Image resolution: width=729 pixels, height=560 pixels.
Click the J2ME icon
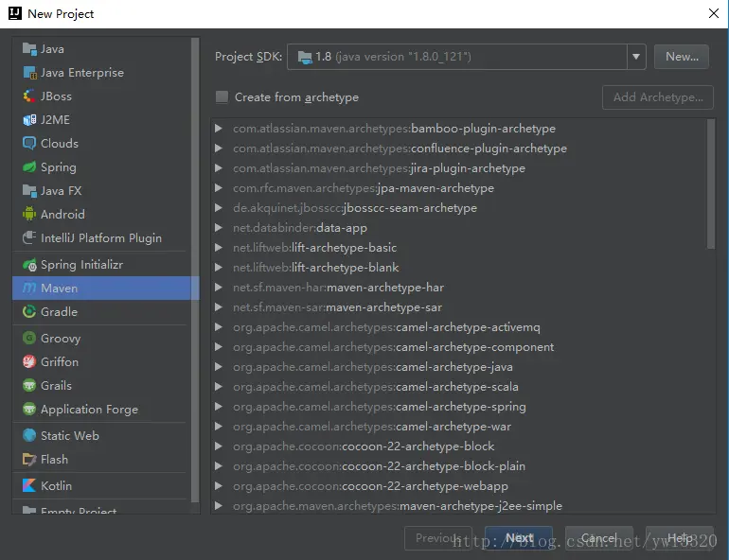(29, 120)
